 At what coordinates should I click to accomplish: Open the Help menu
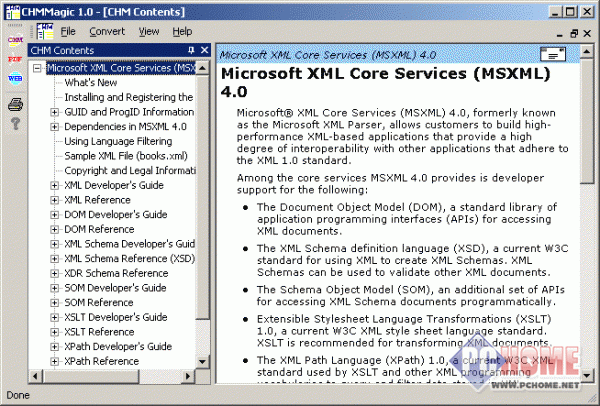click(182, 32)
